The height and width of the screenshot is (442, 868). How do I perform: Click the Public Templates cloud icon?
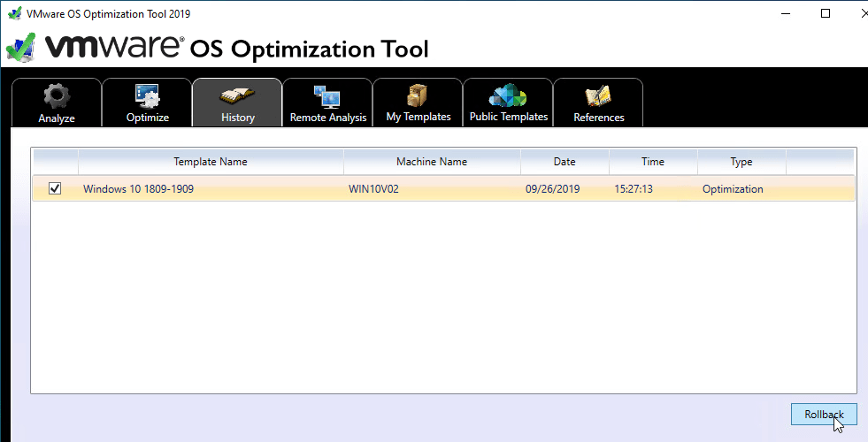[x=508, y=95]
